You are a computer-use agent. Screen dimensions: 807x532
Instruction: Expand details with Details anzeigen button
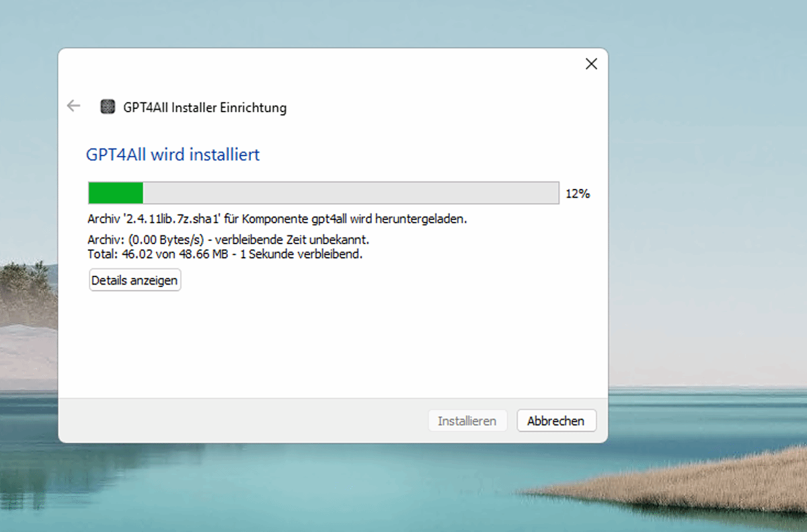coord(134,280)
